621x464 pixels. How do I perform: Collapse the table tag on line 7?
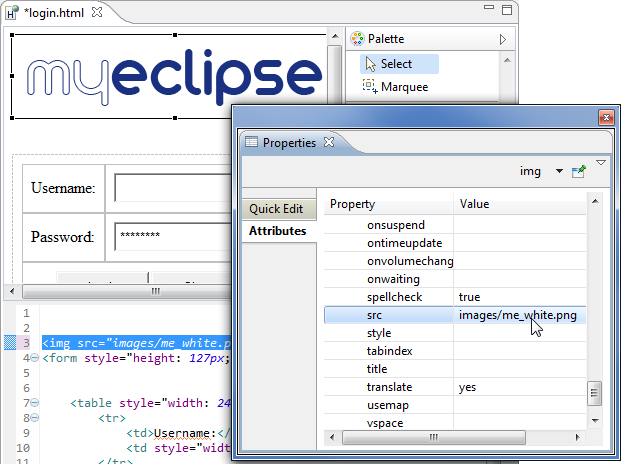point(34,403)
